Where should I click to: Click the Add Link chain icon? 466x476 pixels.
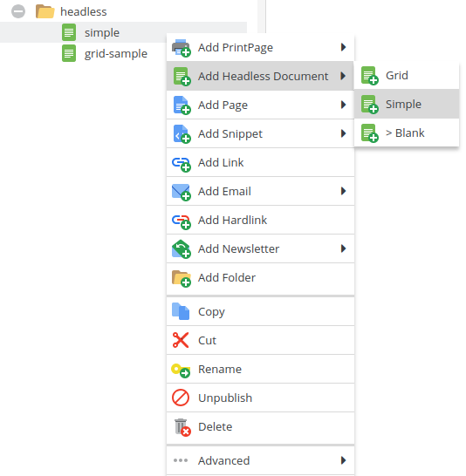182,164
